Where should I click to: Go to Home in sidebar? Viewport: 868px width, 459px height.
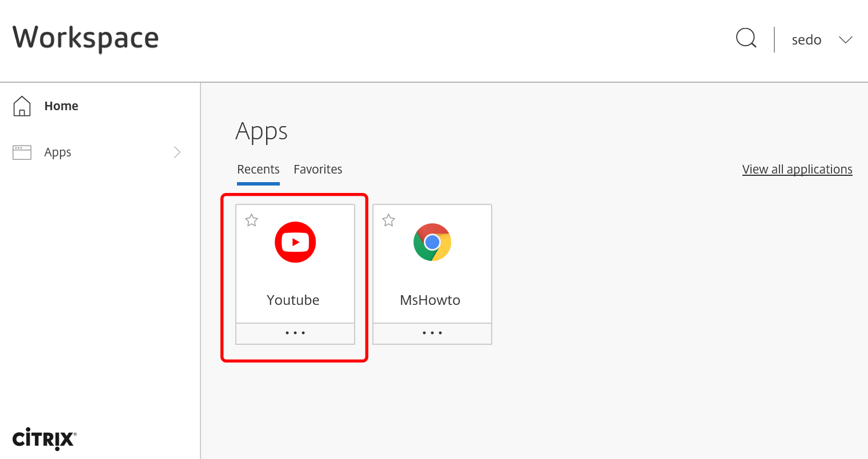pyautogui.click(x=61, y=106)
